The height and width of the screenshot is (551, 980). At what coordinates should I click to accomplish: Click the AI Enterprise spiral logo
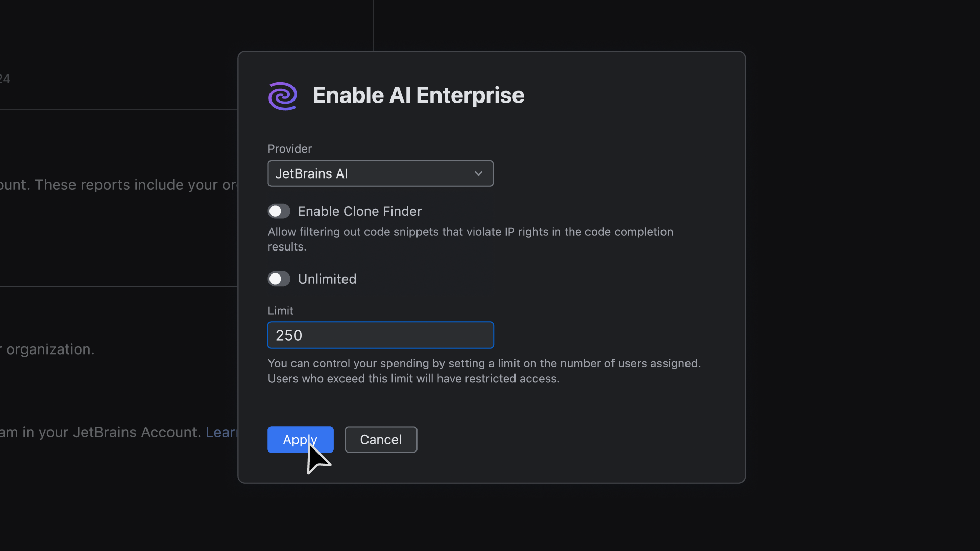click(283, 96)
